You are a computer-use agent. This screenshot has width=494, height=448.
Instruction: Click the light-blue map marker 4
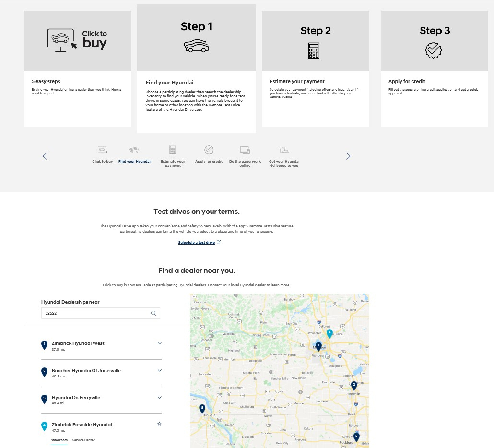coord(329,333)
